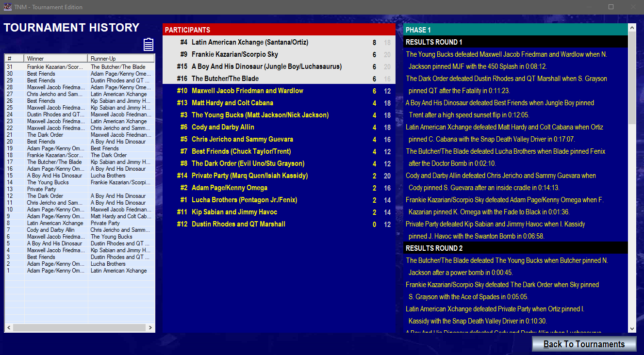Click the right scroll arrow under the history table
The height and width of the screenshot is (355, 644).
click(150, 328)
